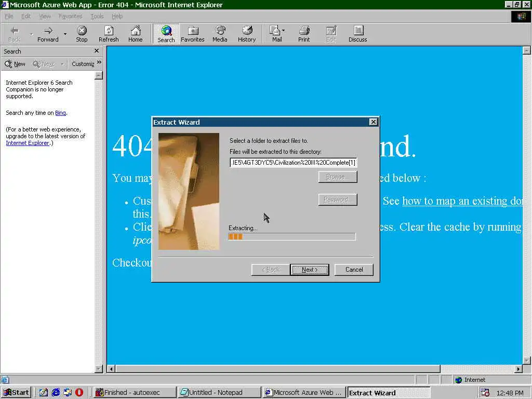
Task: Click Browse in Extract Wizard
Action: (x=338, y=177)
